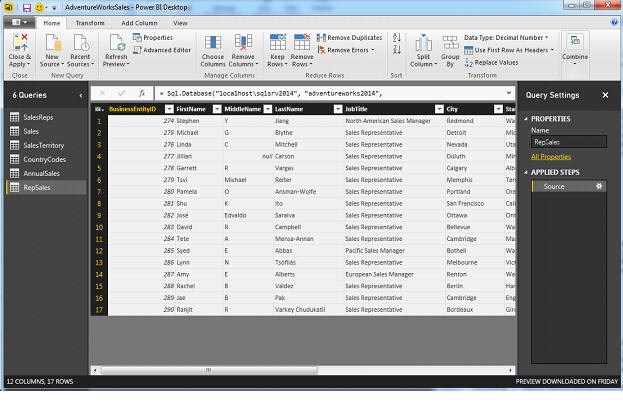623x408 pixels.
Task: Open FirstName column filter dropdown
Action: [x=217, y=109]
